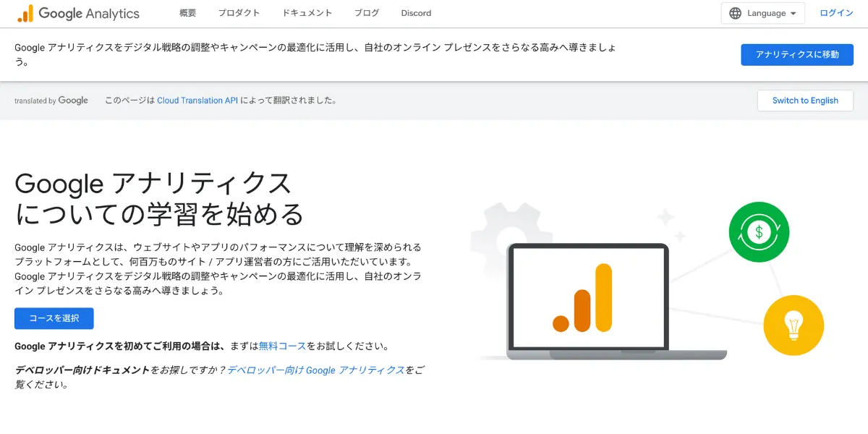Click the yellow lightbulb circle icon
The width and height of the screenshot is (868, 434).
tap(793, 325)
